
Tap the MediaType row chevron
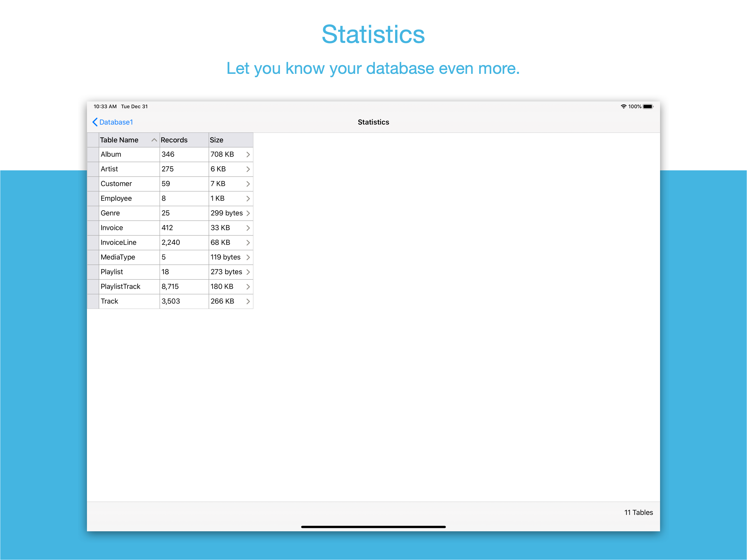coord(248,257)
